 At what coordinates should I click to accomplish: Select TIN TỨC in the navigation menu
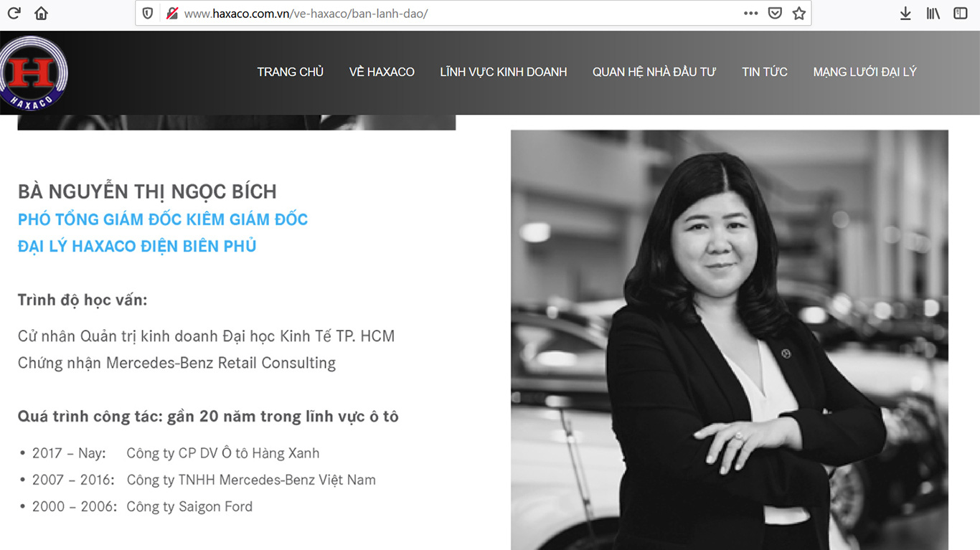(764, 72)
